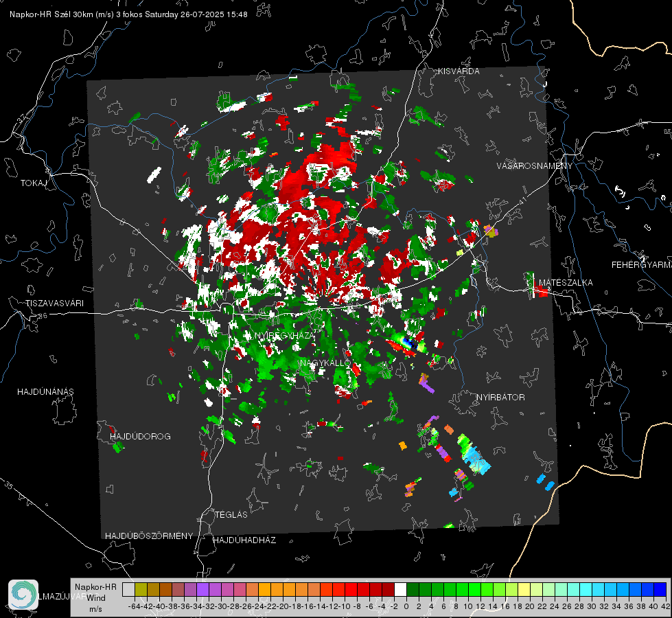Screen dimensions: 672x618
Task: Select the TÉGLÁS label
Action: tap(231, 514)
